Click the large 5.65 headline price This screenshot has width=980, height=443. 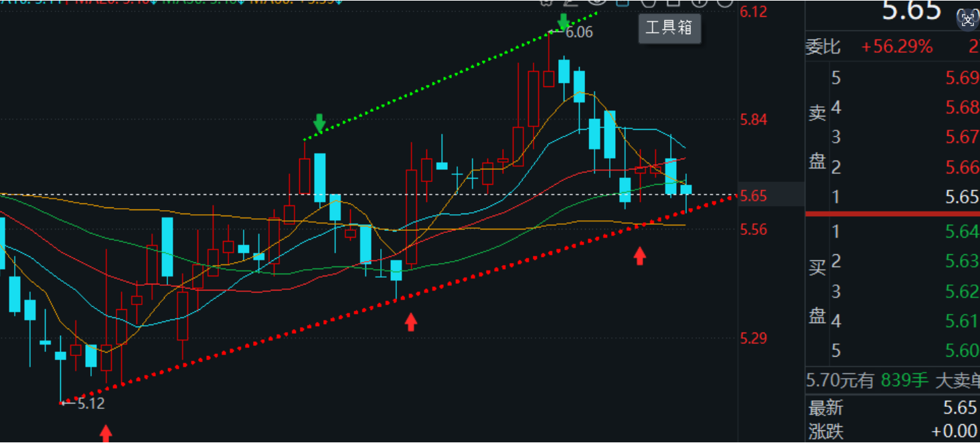911,12
